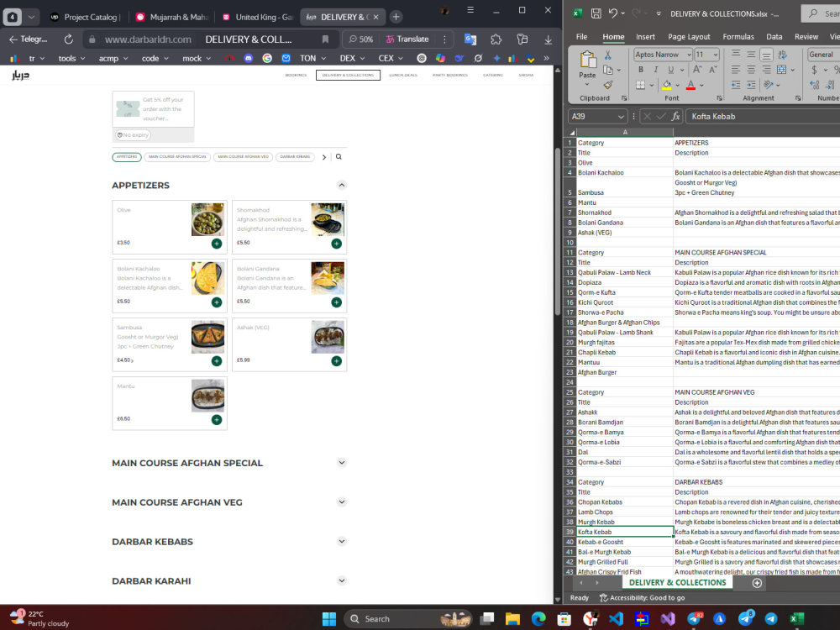
Task: Open Windows Start menu
Action: click(329, 619)
